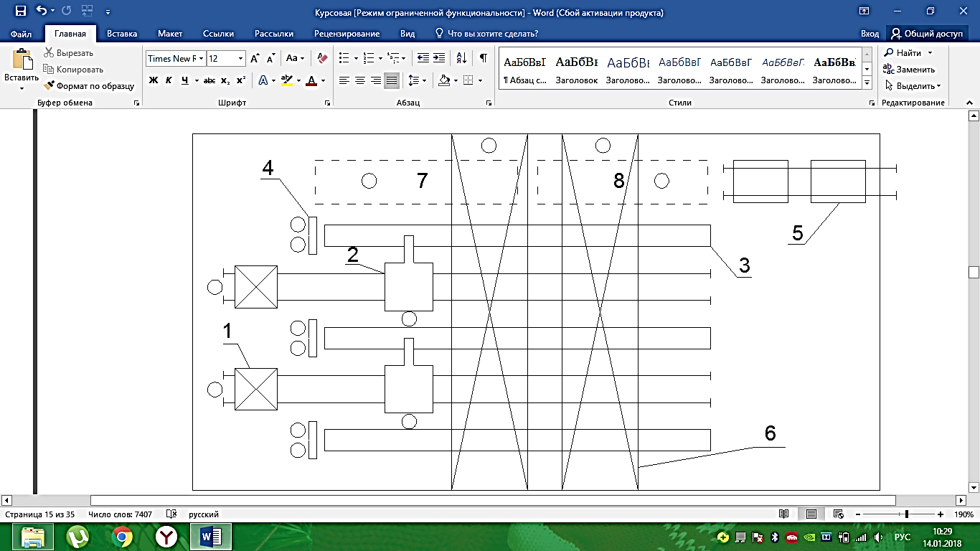The height and width of the screenshot is (551, 980).
Task: Click the clear formatting eraser icon
Action: (322, 59)
